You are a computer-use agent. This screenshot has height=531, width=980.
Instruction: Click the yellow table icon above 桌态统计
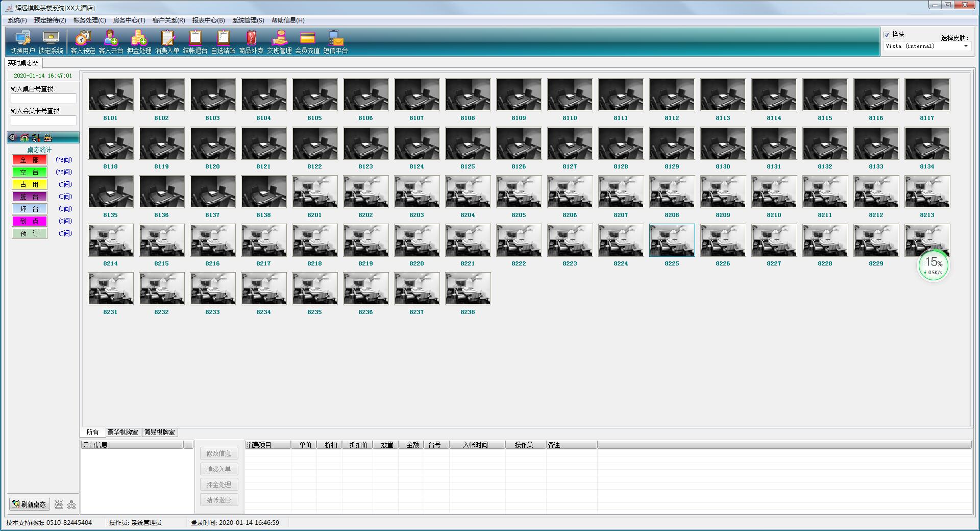(x=47, y=137)
